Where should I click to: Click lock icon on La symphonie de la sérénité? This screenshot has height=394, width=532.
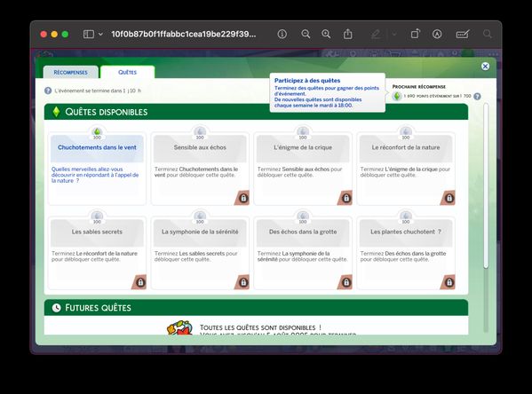click(x=243, y=282)
